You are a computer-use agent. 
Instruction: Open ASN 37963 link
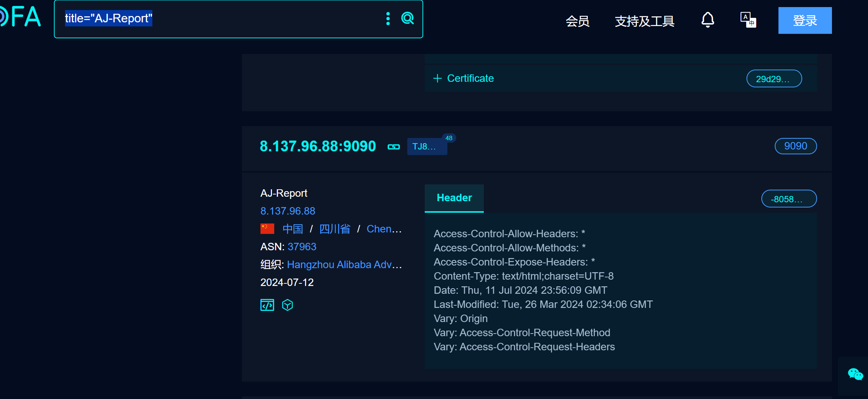point(302,247)
